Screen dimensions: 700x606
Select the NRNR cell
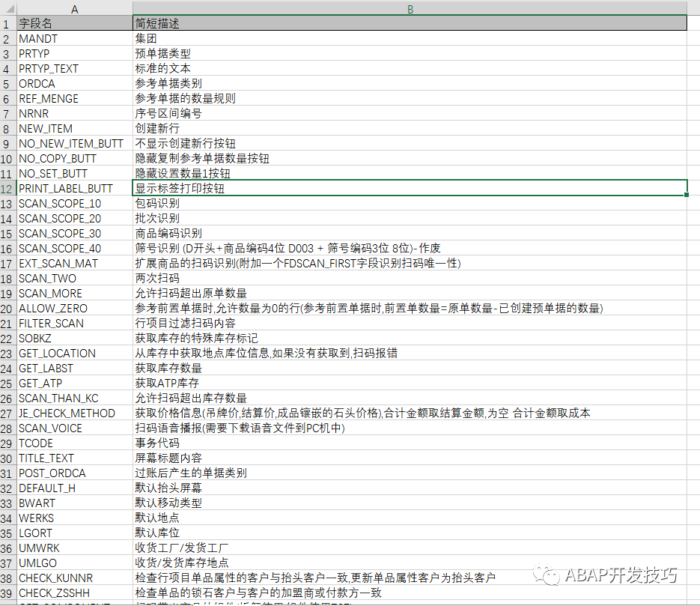tap(75, 113)
